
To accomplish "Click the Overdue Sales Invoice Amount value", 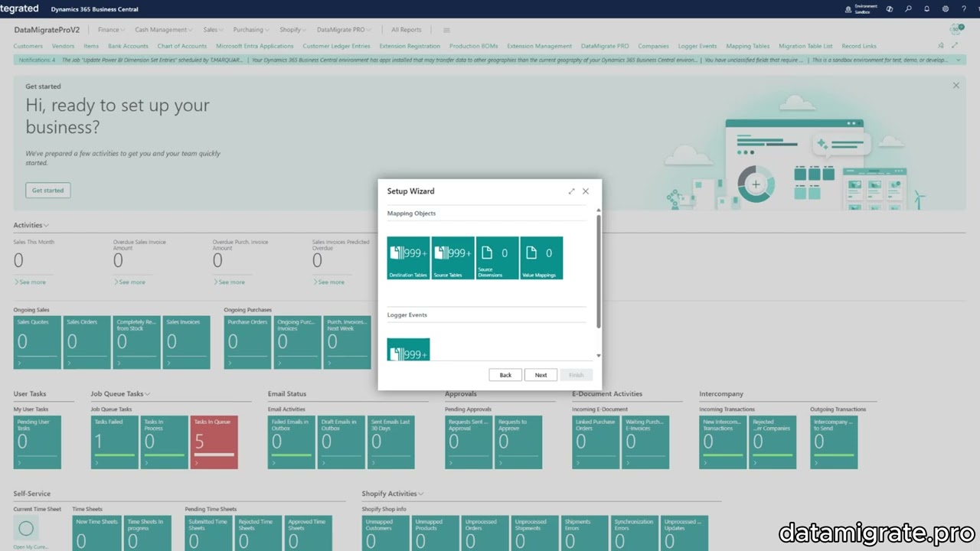I will click(x=118, y=261).
